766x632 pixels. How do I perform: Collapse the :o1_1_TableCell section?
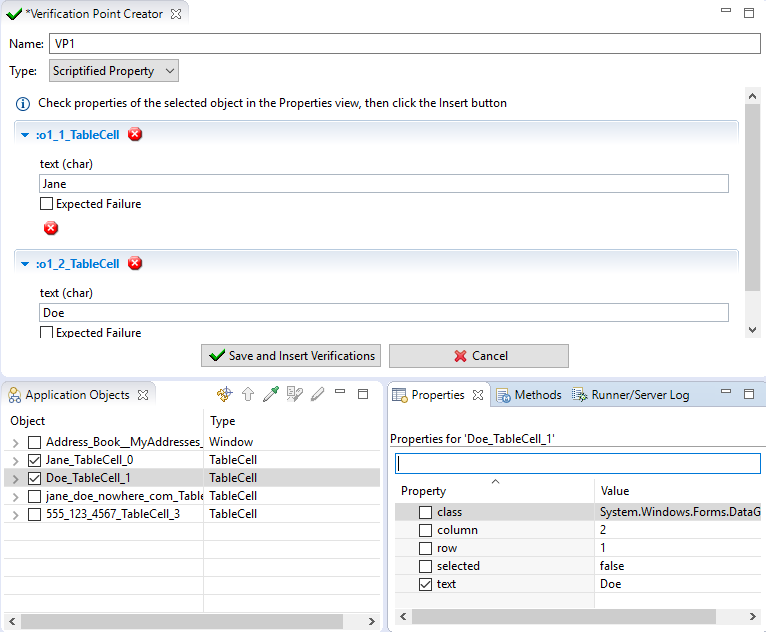coord(25,135)
